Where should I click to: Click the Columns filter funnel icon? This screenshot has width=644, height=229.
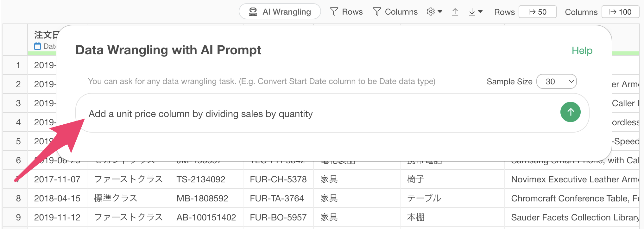tap(377, 12)
